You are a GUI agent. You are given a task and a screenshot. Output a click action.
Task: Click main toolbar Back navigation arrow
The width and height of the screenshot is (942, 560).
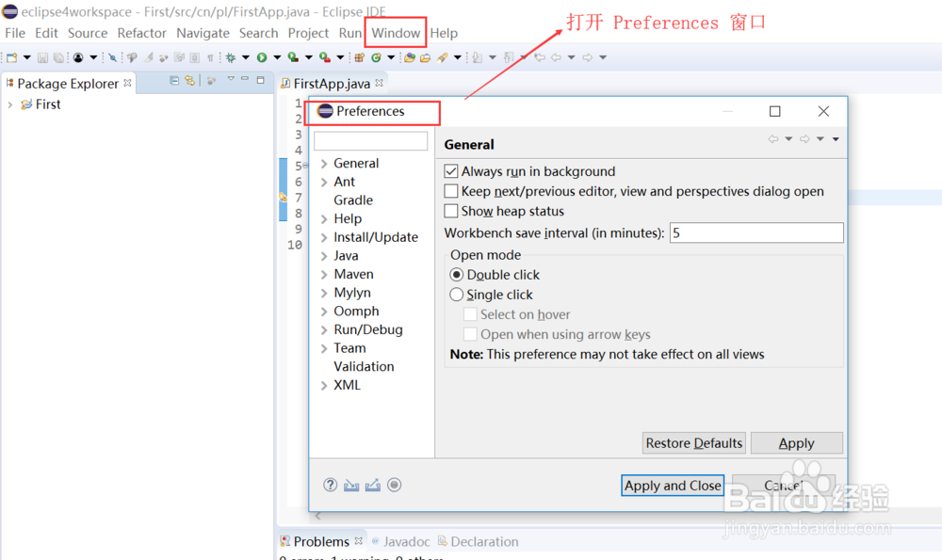(557, 57)
